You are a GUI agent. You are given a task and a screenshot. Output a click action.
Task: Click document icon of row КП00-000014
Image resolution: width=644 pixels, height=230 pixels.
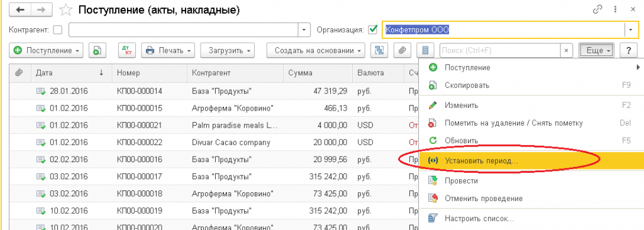[41, 91]
